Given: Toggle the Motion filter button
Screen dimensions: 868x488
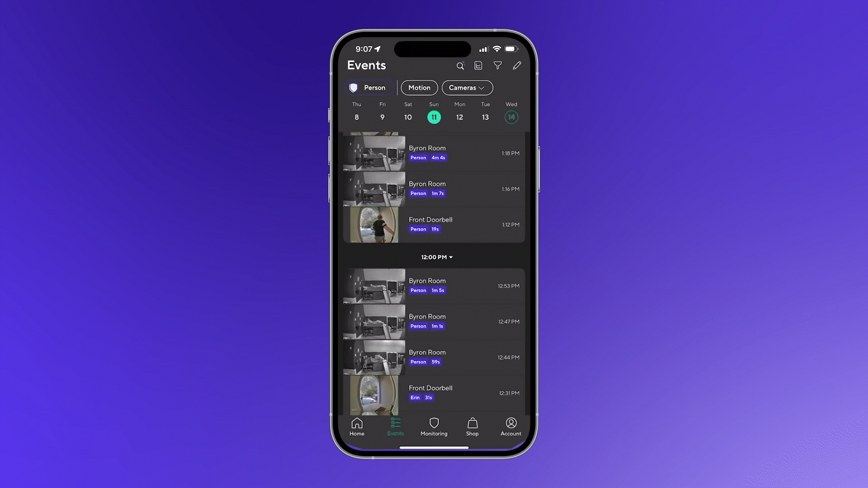Looking at the screenshot, I should (419, 88).
